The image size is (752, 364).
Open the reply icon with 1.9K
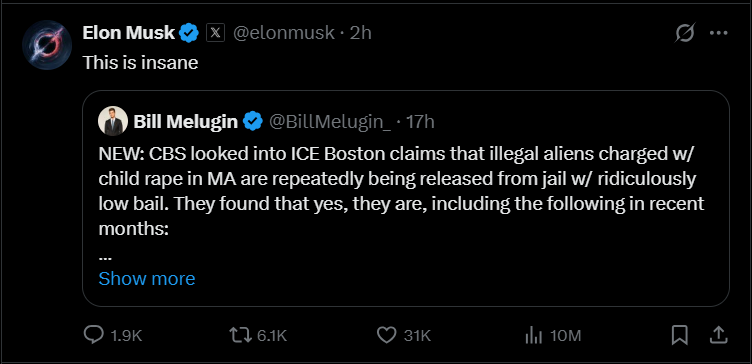(113, 335)
